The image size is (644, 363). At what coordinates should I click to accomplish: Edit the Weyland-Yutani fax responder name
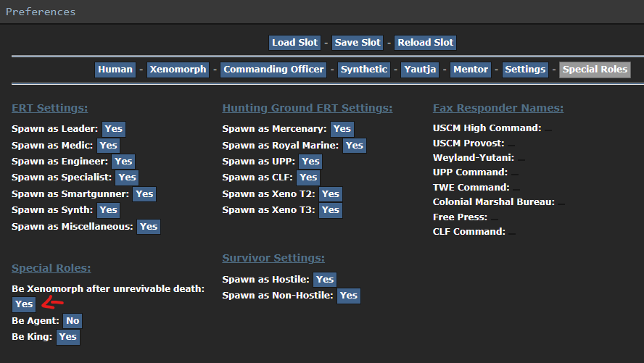(x=521, y=158)
